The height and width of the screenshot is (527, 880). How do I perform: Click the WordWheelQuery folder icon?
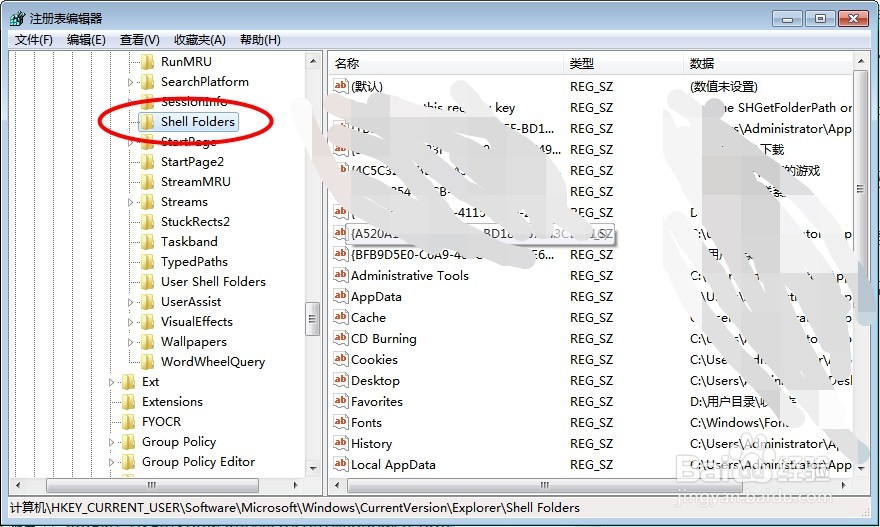147,361
